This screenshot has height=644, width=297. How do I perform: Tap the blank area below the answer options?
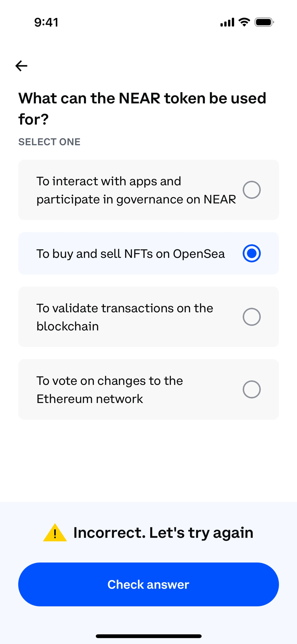148,460
